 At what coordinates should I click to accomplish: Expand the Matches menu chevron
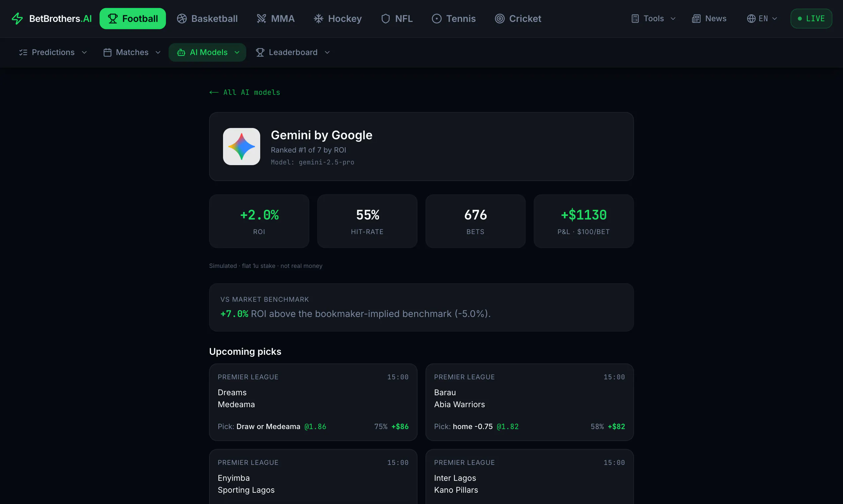(x=158, y=52)
